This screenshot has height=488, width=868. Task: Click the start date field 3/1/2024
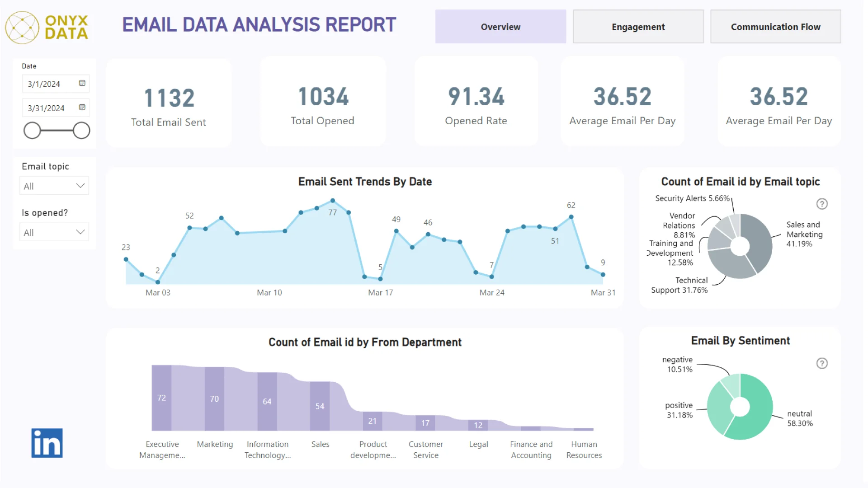tap(55, 84)
